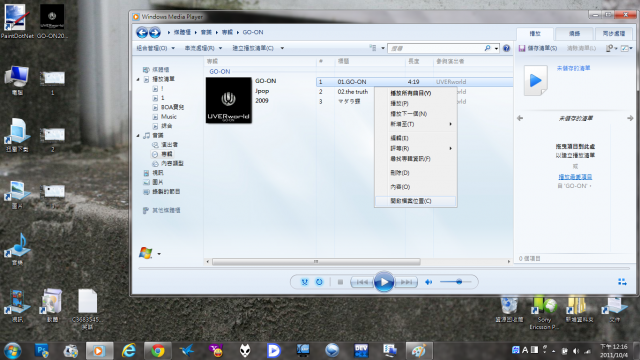This screenshot has height=360, width=640.
Task: Choose 'Properties (O)' in context menu
Action: [416, 187]
